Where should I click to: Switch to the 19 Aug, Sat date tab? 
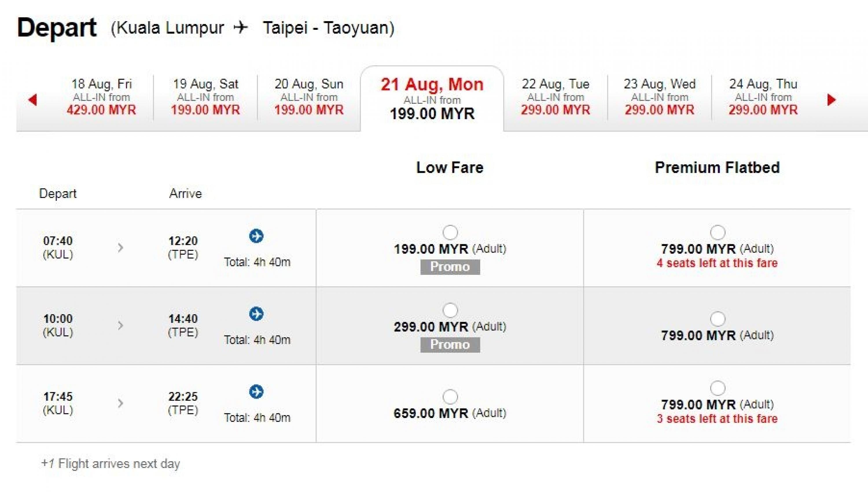205,97
